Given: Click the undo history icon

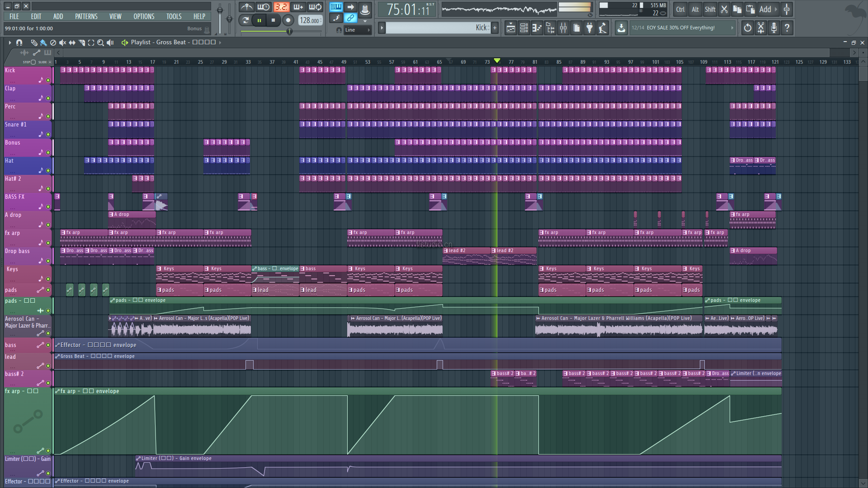Looking at the screenshot, I should [748, 28].
